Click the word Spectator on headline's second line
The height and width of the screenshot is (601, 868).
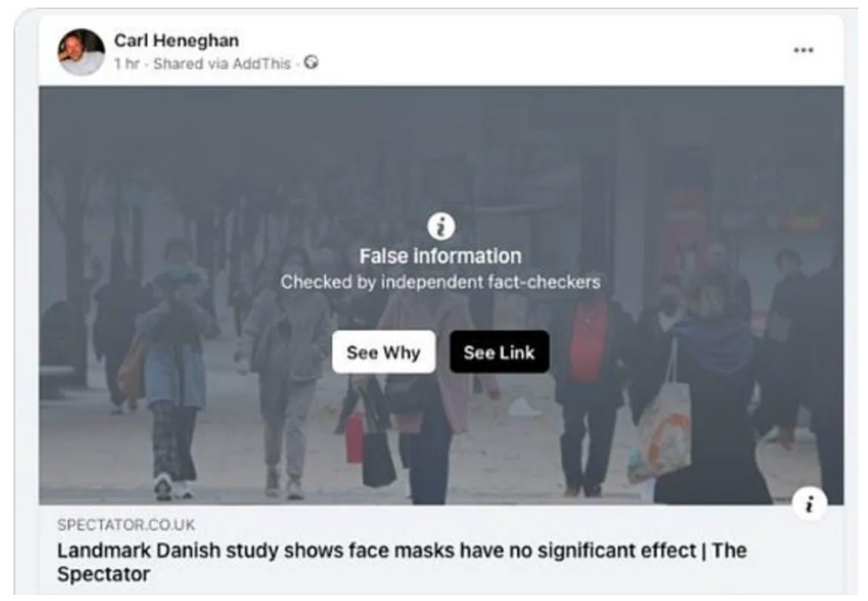tap(103, 574)
